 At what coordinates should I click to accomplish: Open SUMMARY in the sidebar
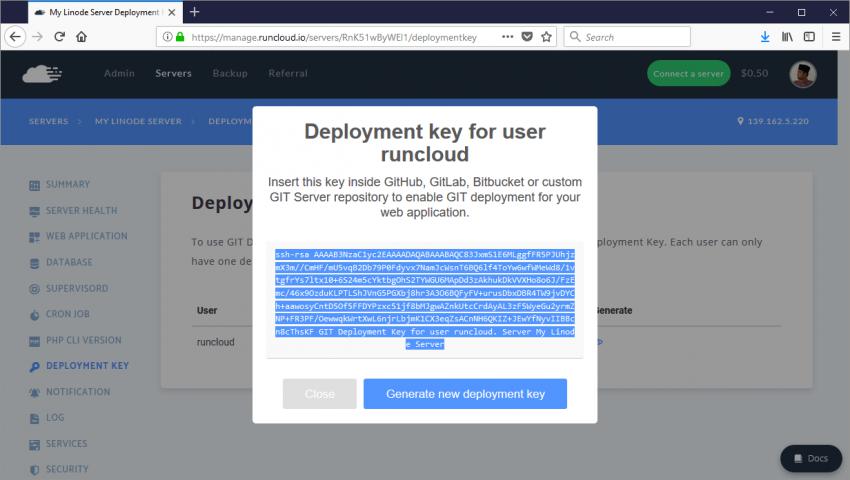(68, 184)
